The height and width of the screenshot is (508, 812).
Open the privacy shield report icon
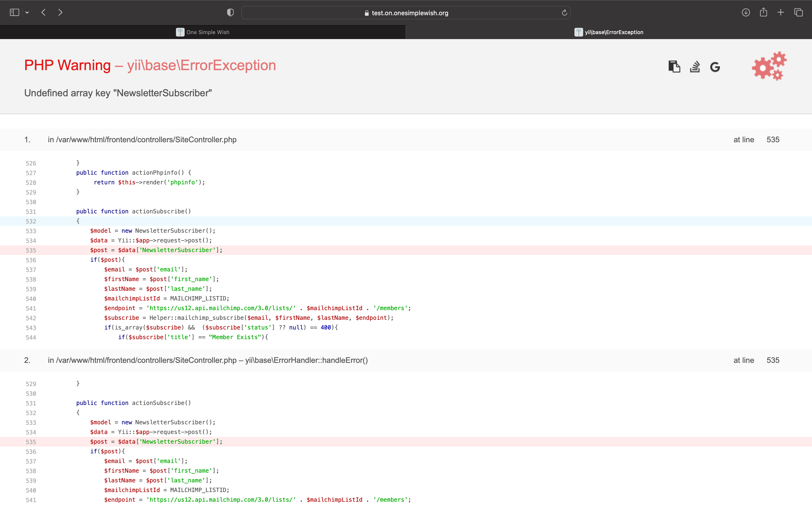230,12
